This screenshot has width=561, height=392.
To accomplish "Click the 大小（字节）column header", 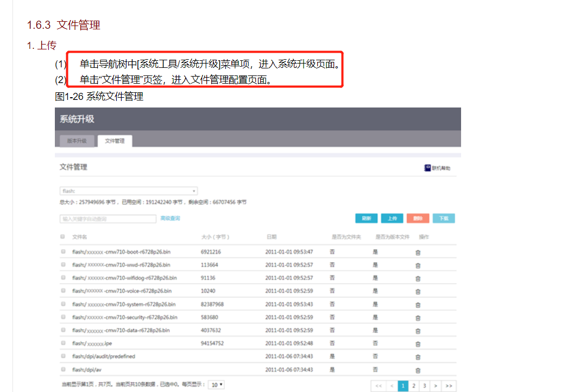I will pos(215,237).
